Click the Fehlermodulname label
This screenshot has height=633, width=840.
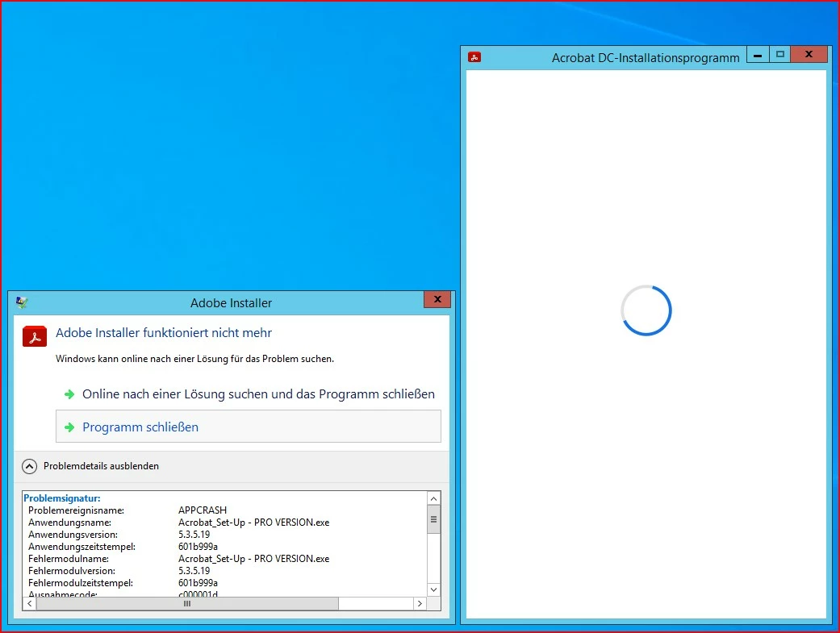coord(69,559)
